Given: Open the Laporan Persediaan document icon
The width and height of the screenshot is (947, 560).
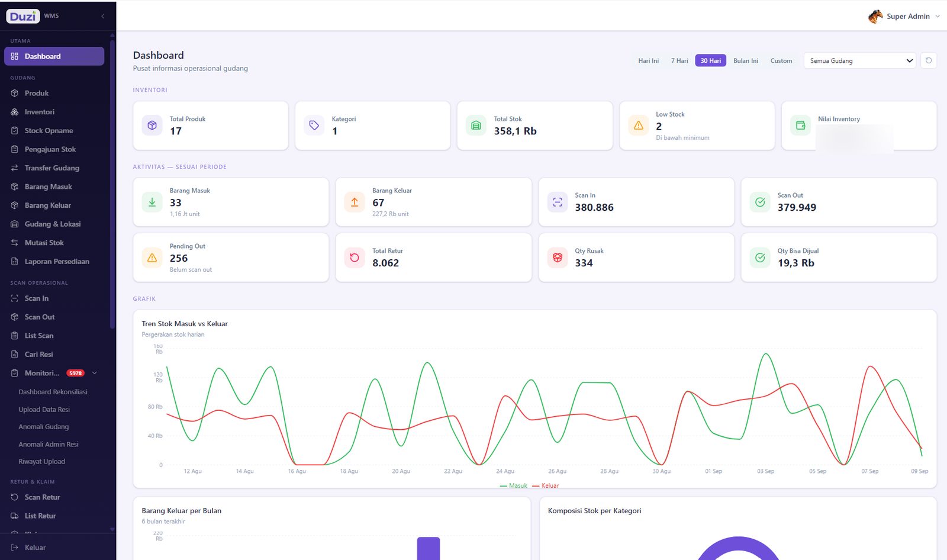Looking at the screenshot, I should coord(15,261).
